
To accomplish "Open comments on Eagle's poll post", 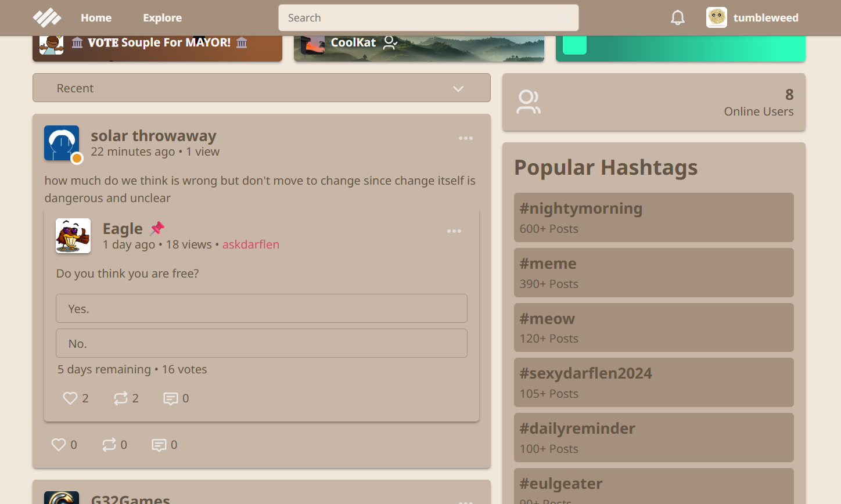I will point(171,398).
